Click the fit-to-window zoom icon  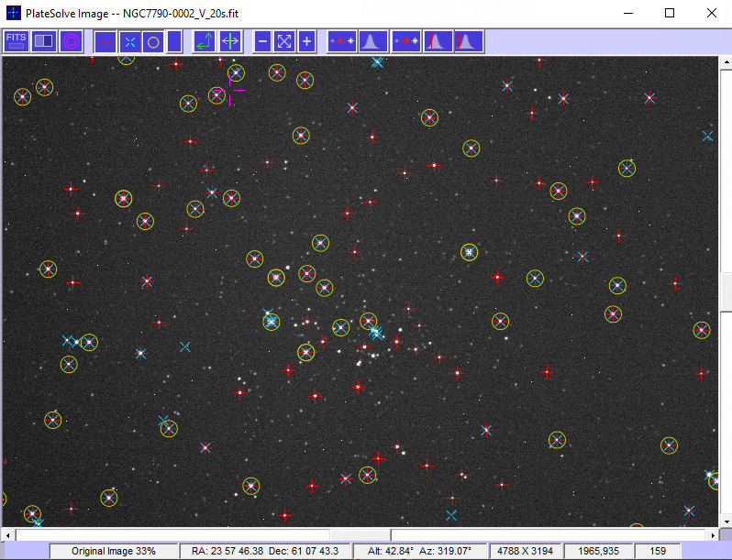point(284,41)
